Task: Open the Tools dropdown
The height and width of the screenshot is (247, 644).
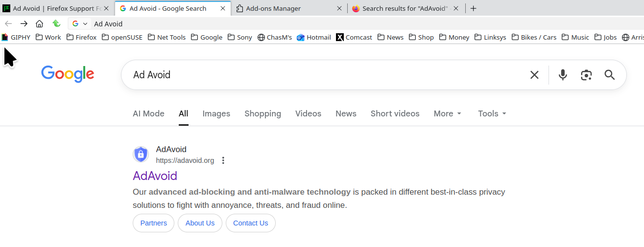Action: tap(492, 113)
